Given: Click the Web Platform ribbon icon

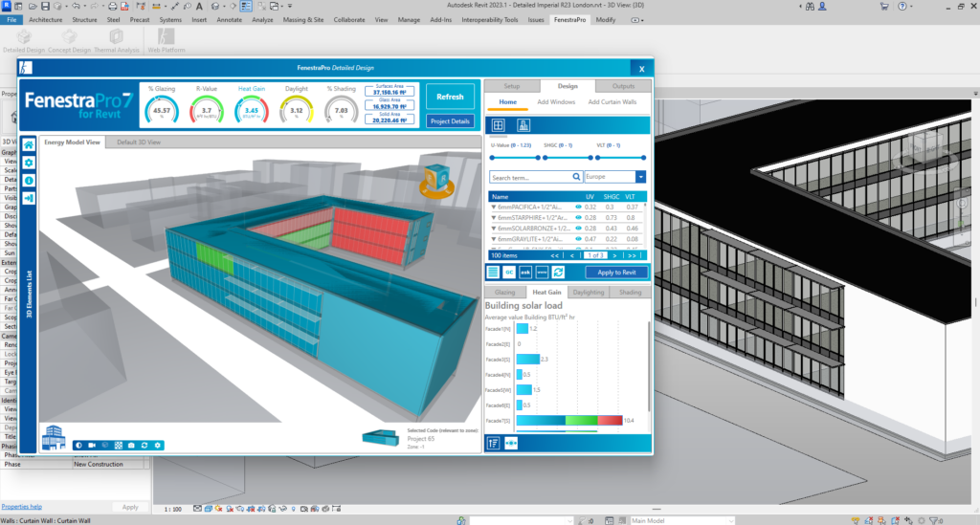Looking at the screenshot, I should pyautogui.click(x=166, y=37).
